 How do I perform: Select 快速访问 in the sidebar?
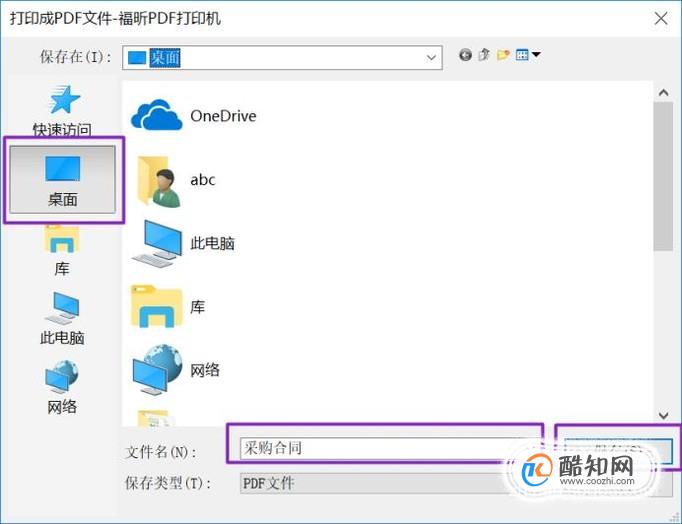click(x=62, y=110)
